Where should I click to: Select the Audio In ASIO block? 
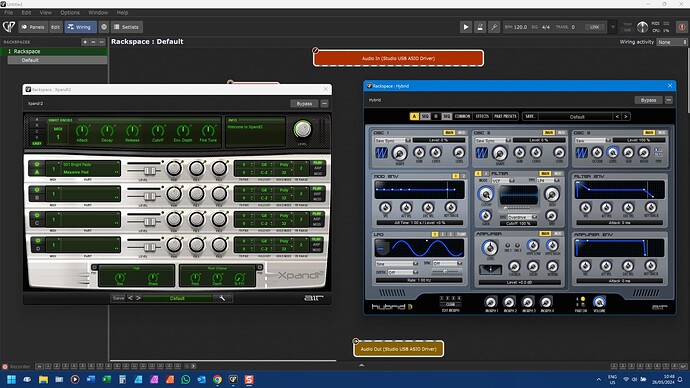(399, 58)
